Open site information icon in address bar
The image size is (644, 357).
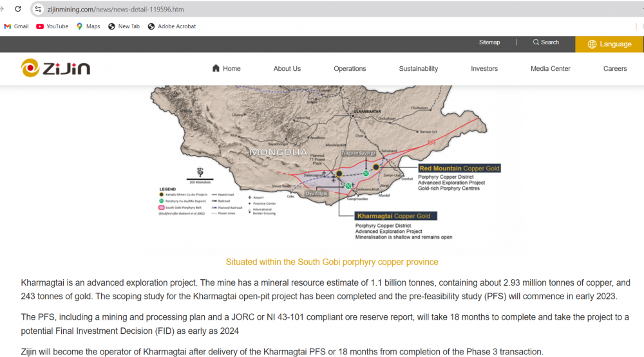click(38, 9)
